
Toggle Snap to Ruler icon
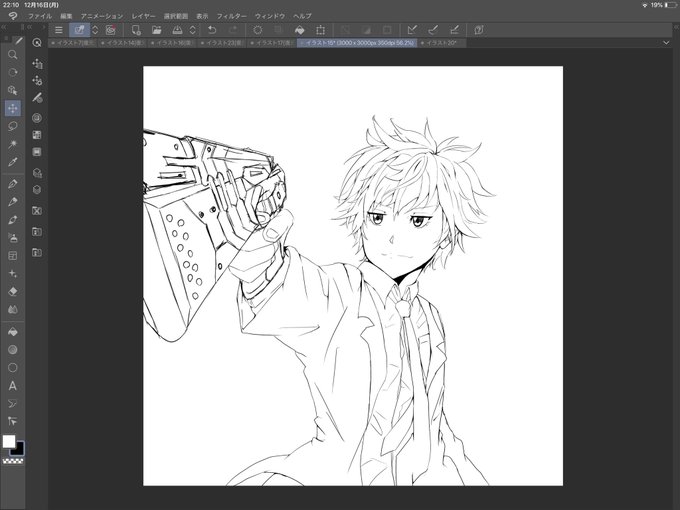pos(412,30)
